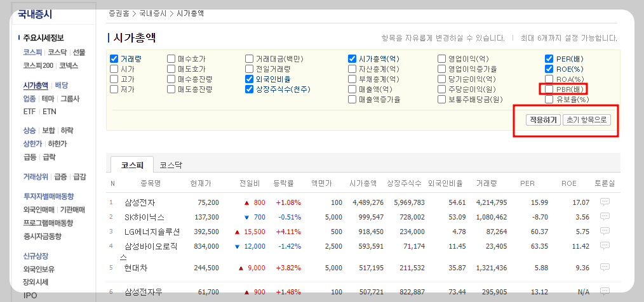Check the 자산총계(억) checkbox
This screenshot has width=644, height=302.
352,69
